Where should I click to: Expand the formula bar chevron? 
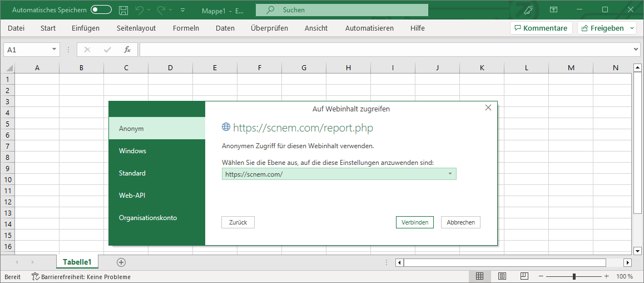click(x=636, y=50)
